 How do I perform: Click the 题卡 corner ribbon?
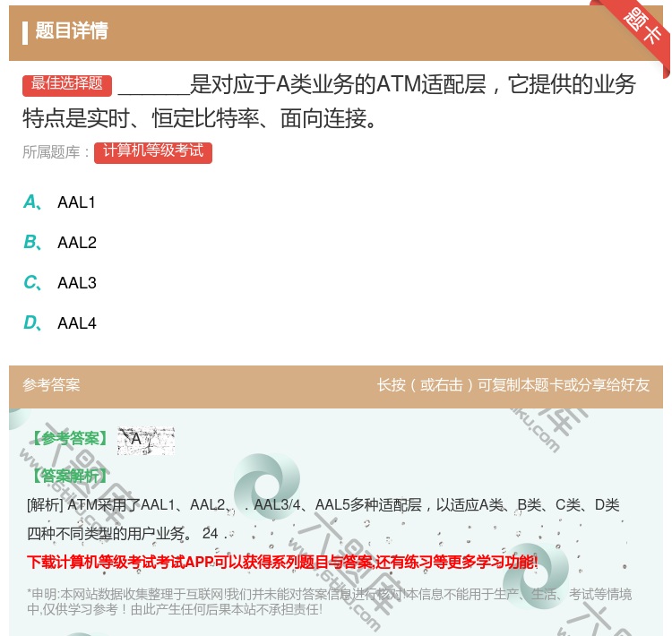tap(642, 27)
